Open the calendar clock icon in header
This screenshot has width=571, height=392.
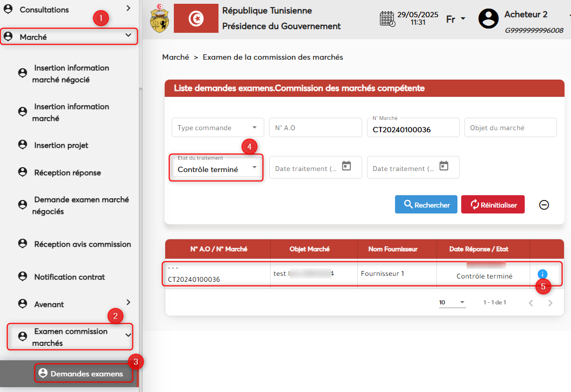387,19
